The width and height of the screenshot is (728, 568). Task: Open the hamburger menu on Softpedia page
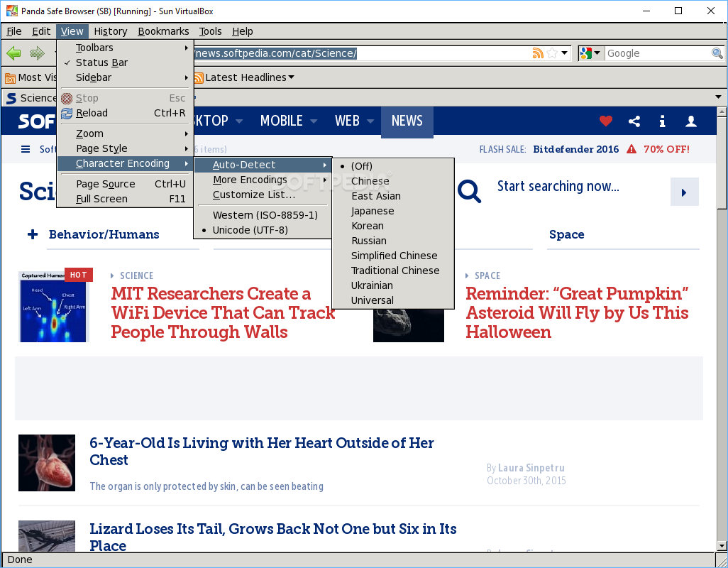tap(26, 149)
